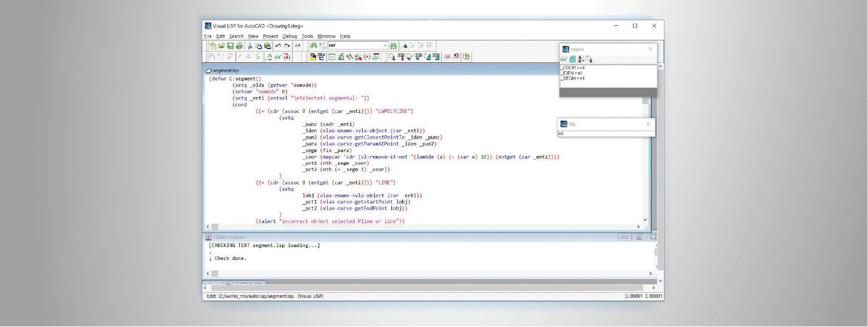Click the down arrow of code editor scrollbar

click(645, 220)
